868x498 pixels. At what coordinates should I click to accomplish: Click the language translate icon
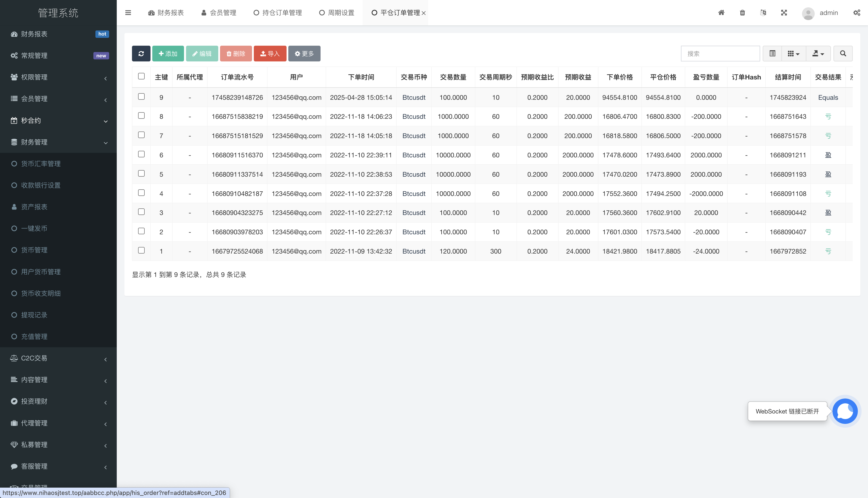[763, 13]
